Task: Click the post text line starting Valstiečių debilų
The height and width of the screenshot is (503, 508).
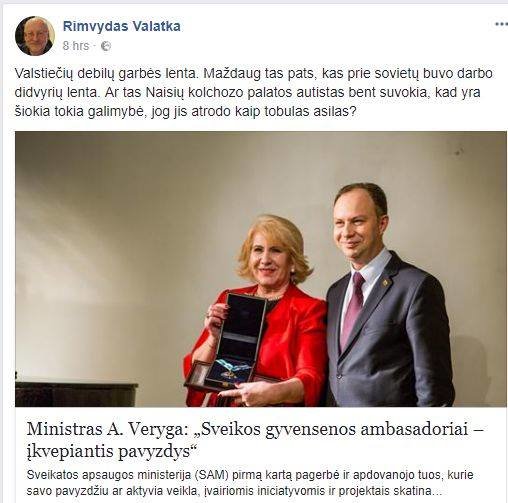Action: [x=253, y=74]
